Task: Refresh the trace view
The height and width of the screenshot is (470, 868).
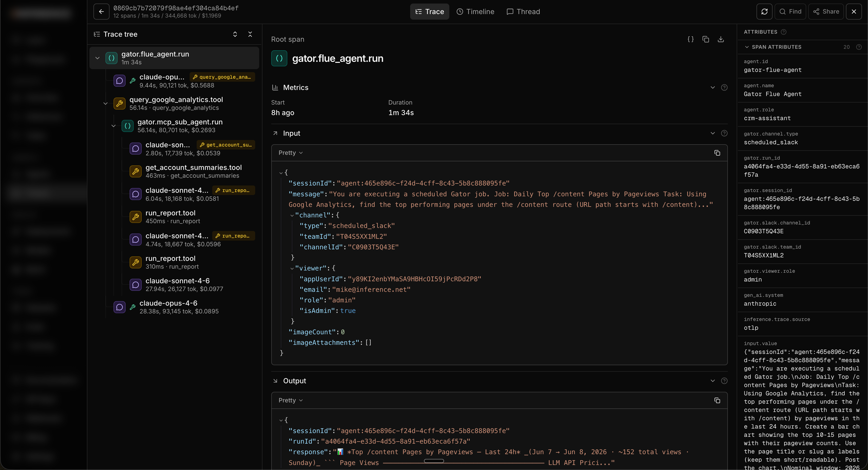Action: [764, 12]
